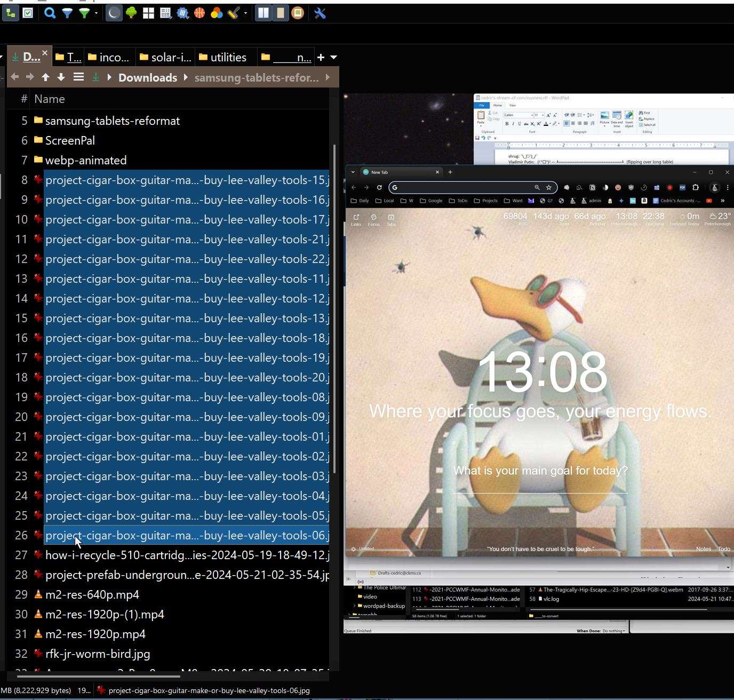This screenshot has height=700, width=734.
Task: Open dropdown arrow beside green filter funnel
Action: click(x=96, y=13)
